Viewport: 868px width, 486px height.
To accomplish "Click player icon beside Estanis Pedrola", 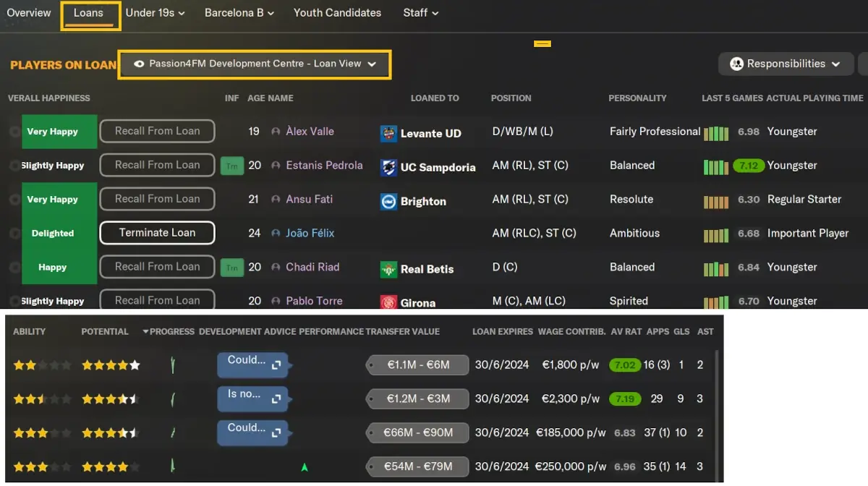I will click(276, 166).
